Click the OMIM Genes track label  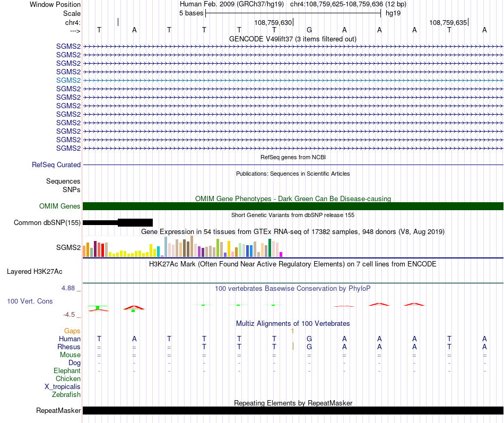click(60, 206)
